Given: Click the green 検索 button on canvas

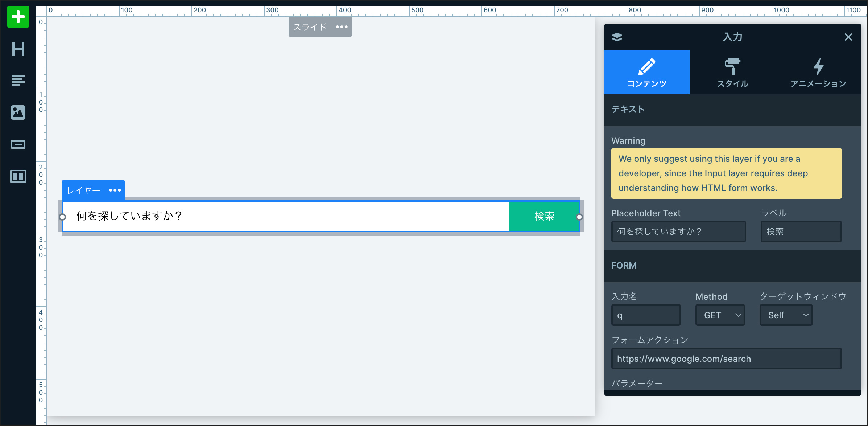Looking at the screenshot, I should [x=544, y=216].
